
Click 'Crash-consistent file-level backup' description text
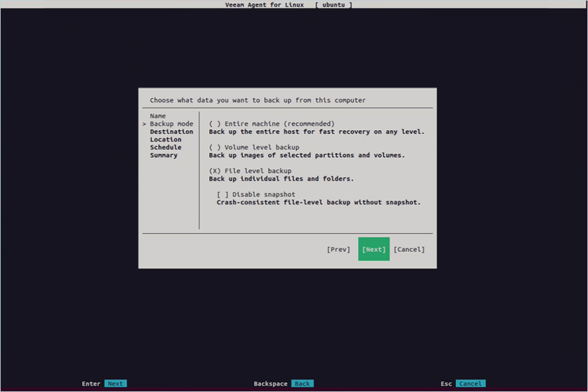pos(318,202)
